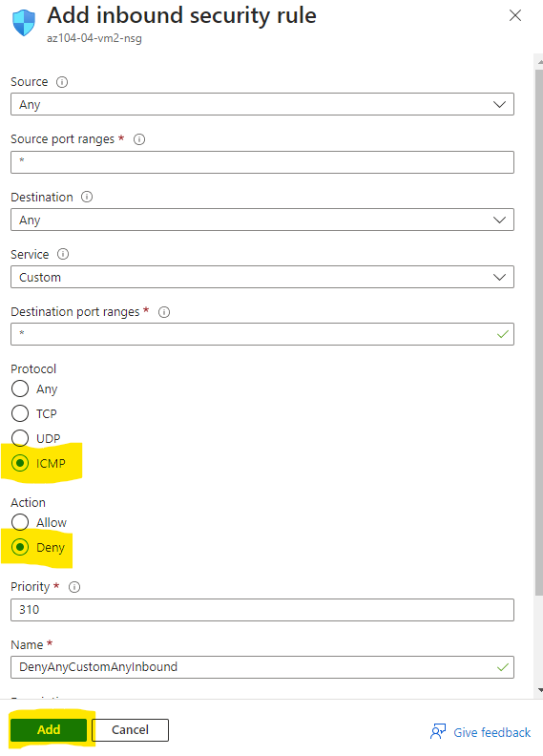Screen dimensions: 543x756
Task: Choose the UDP protocol radio button
Action: point(20,438)
